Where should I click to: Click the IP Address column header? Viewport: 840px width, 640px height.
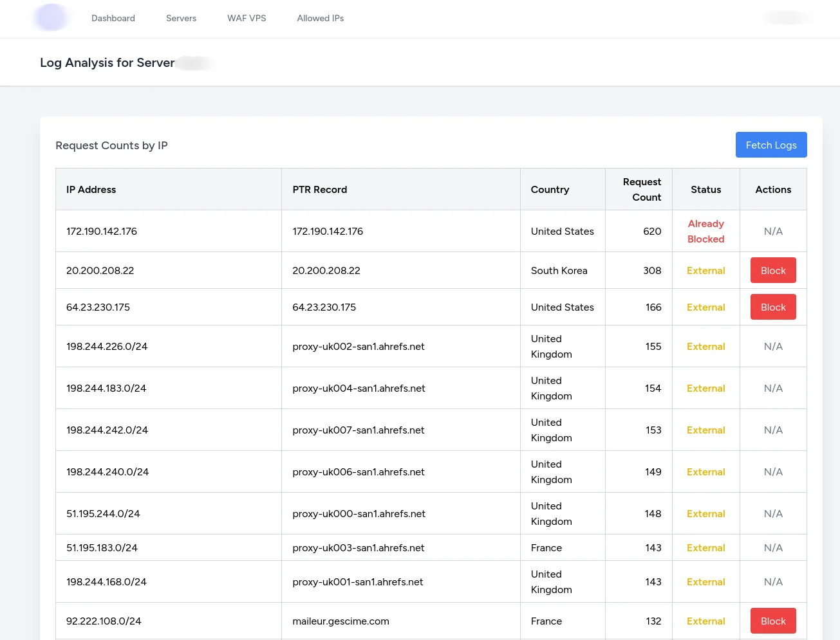tap(91, 189)
